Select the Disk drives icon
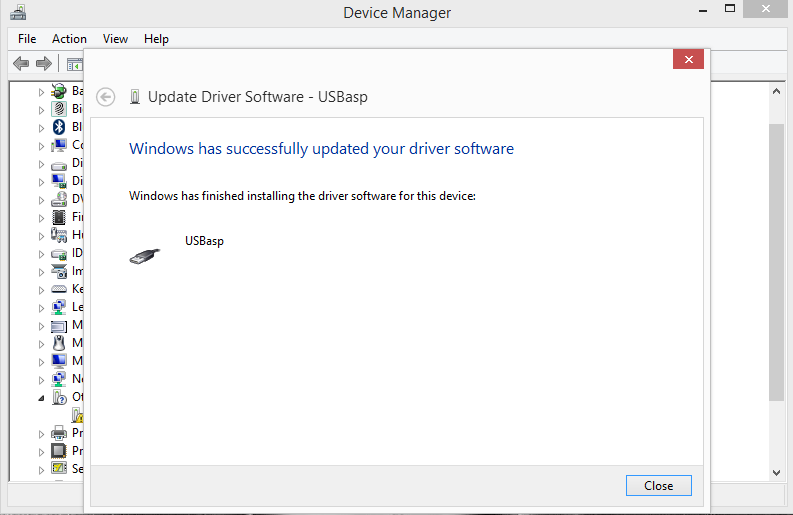The width and height of the screenshot is (793, 515). 59,165
